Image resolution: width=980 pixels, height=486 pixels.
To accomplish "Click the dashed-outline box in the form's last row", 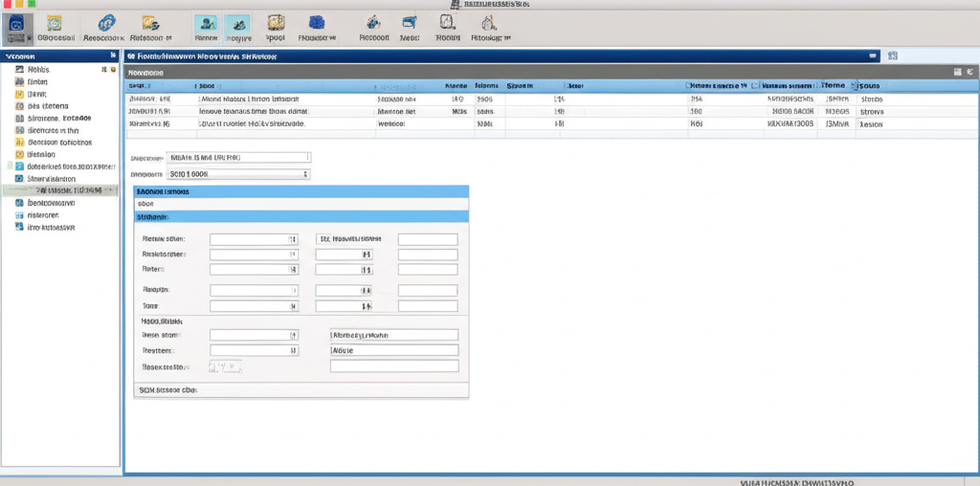I will 225,366.
